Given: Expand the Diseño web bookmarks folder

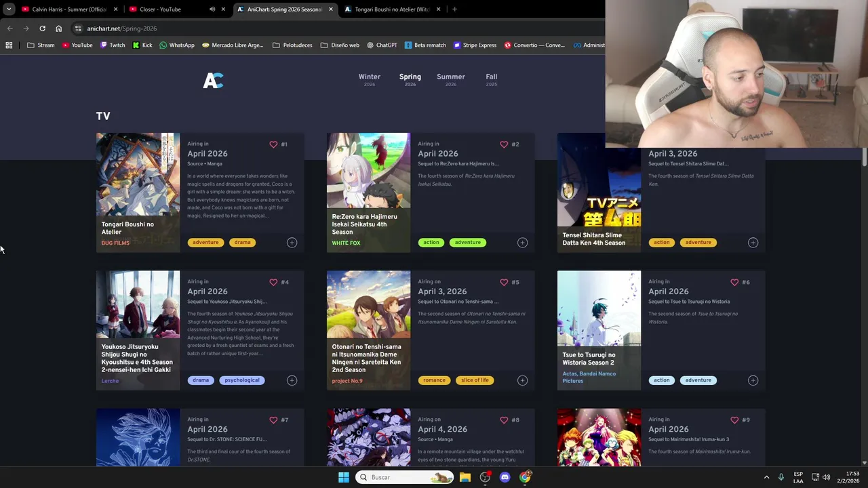Looking at the screenshot, I should point(340,45).
